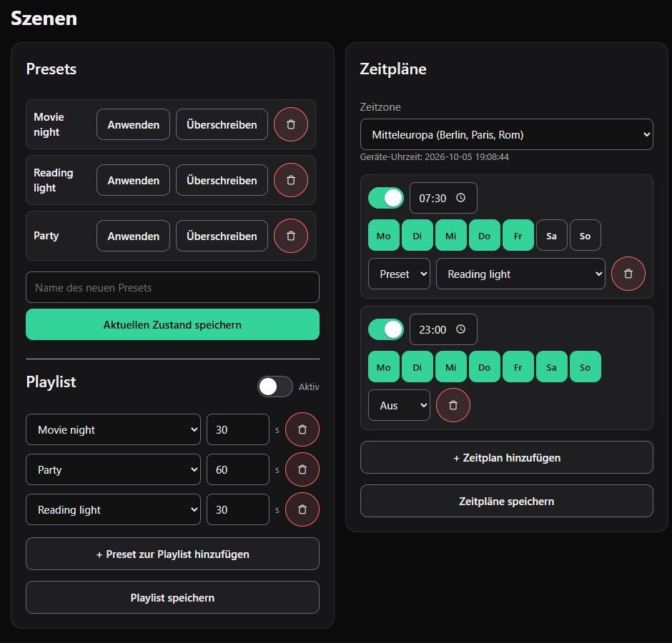Open the Aus action dropdown
The height and width of the screenshot is (643, 672).
tap(399, 405)
